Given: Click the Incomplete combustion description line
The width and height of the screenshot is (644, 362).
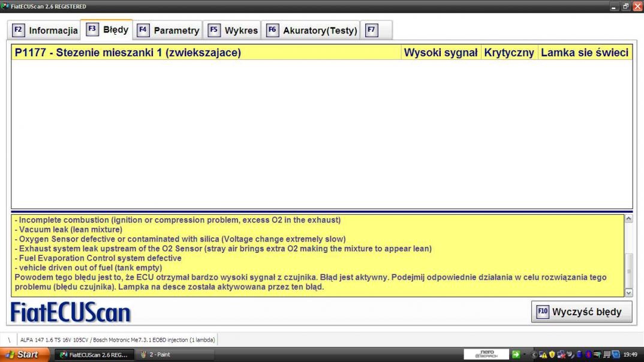Looking at the screenshot, I should click(178, 220).
